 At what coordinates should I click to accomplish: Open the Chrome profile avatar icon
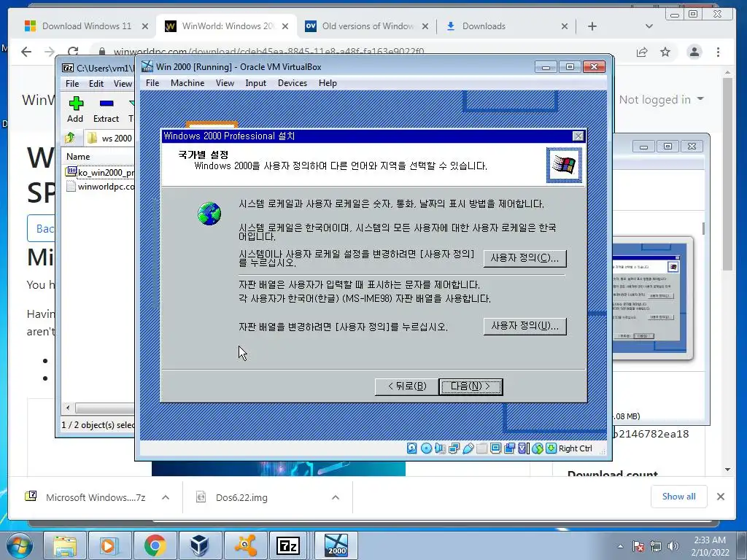coord(694,52)
